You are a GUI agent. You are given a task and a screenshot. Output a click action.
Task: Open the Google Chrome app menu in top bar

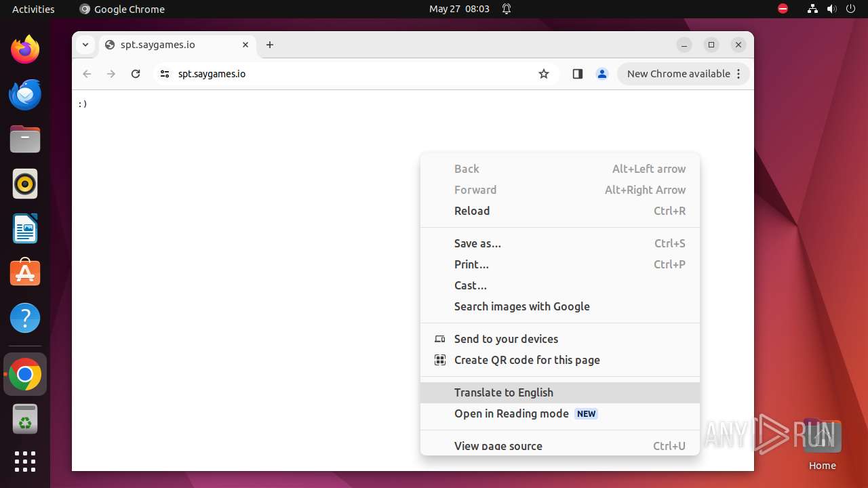tap(122, 9)
